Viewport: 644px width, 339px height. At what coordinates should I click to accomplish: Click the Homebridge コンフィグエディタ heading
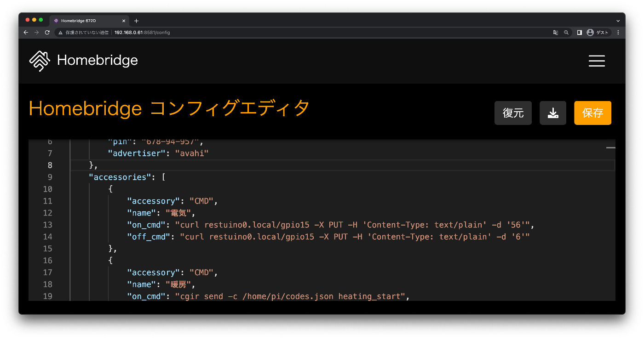pyautogui.click(x=169, y=109)
